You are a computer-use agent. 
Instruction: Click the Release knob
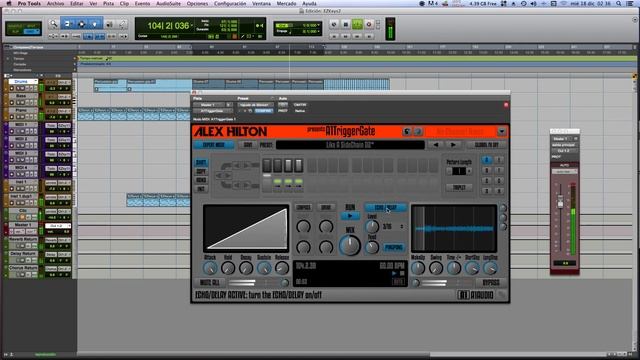tap(282, 268)
